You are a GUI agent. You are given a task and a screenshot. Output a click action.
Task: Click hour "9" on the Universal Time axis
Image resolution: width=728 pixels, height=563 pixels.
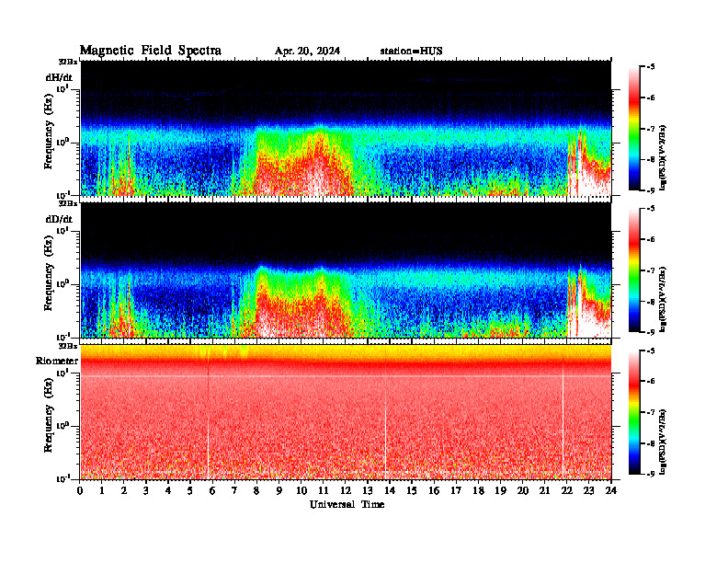coord(279,490)
